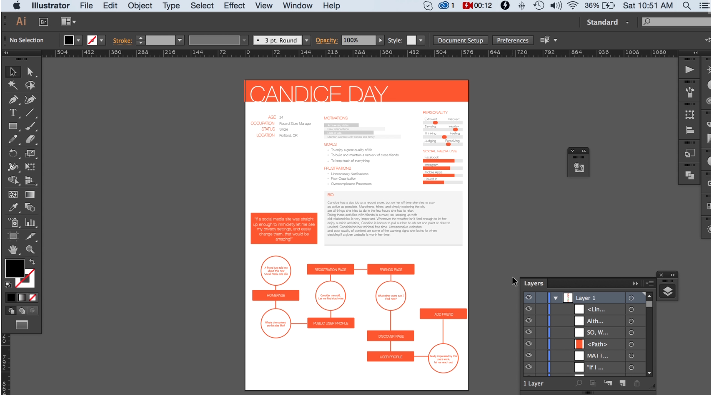Select the Zoom tool
Screen dimensions: 711x395
pos(30,249)
